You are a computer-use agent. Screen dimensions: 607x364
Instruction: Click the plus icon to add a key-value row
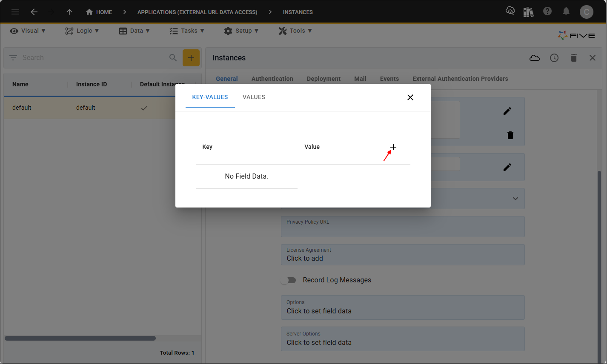click(x=393, y=147)
